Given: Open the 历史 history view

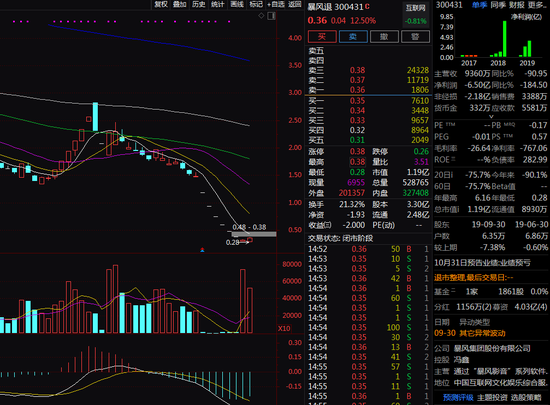Looking at the screenshot, I should 199,4.
